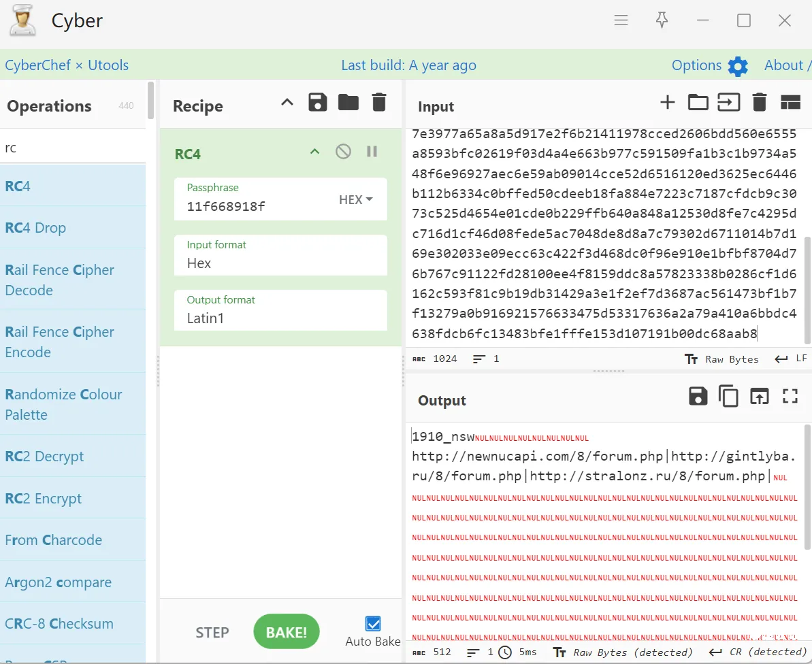Clear the recipe with trash icon

click(x=379, y=103)
